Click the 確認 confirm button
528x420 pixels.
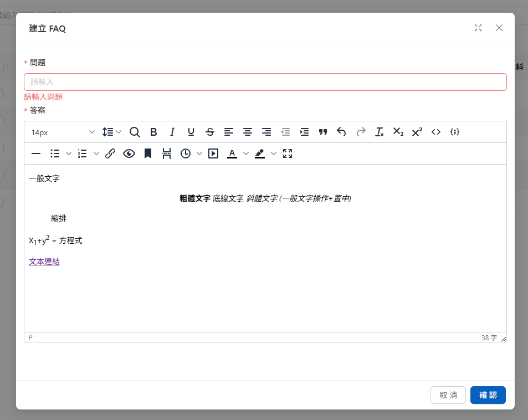(x=488, y=395)
